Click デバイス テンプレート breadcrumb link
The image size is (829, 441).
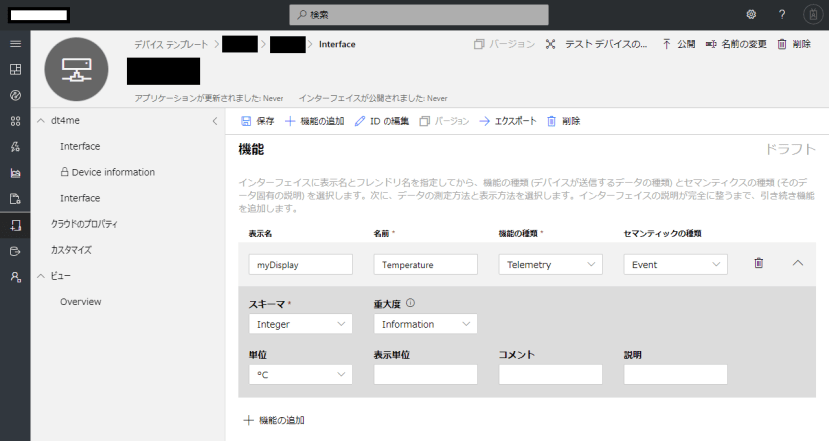coord(171,44)
